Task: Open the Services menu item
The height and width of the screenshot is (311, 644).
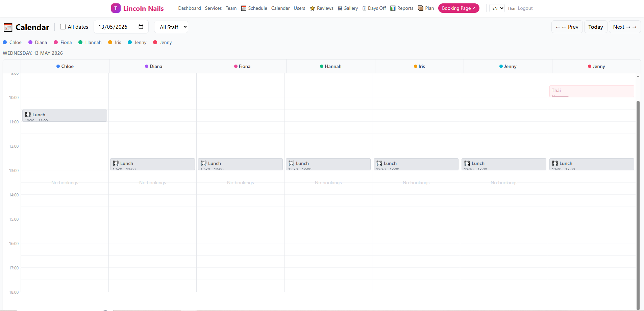Action: click(x=213, y=8)
